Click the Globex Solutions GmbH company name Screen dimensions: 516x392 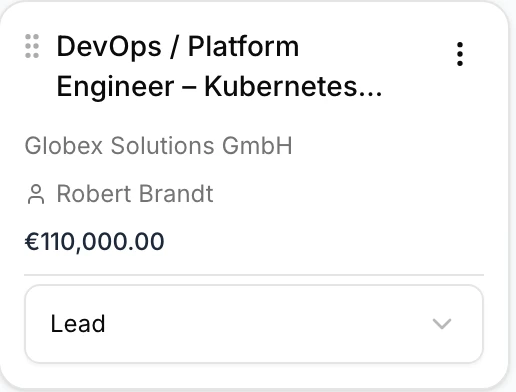point(159,146)
